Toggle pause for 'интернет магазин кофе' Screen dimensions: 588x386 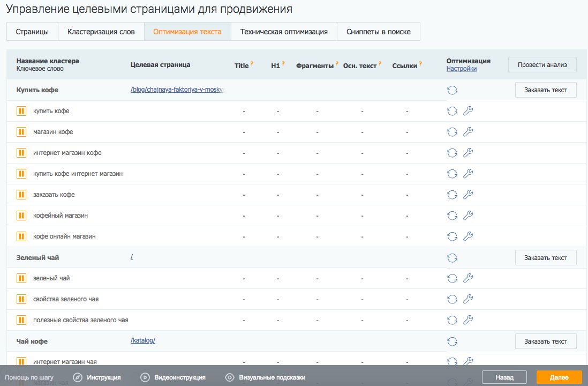[x=21, y=153]
